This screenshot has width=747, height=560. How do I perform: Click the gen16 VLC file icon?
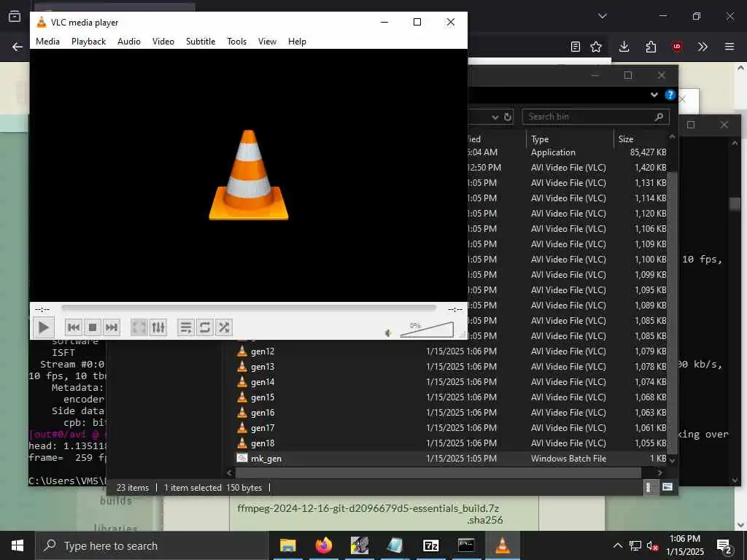click(242, 413)
